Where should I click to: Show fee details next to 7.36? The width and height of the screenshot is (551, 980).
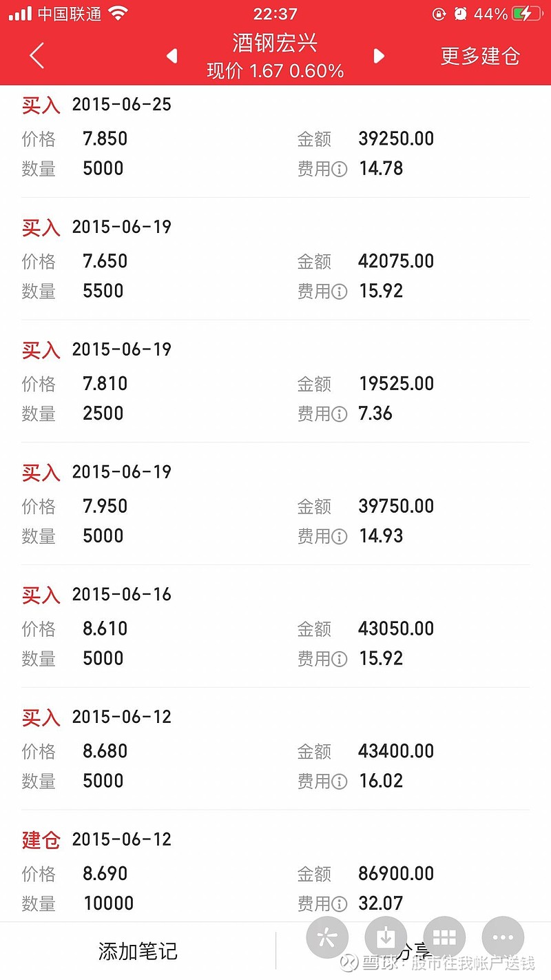[x=340, y=414]
